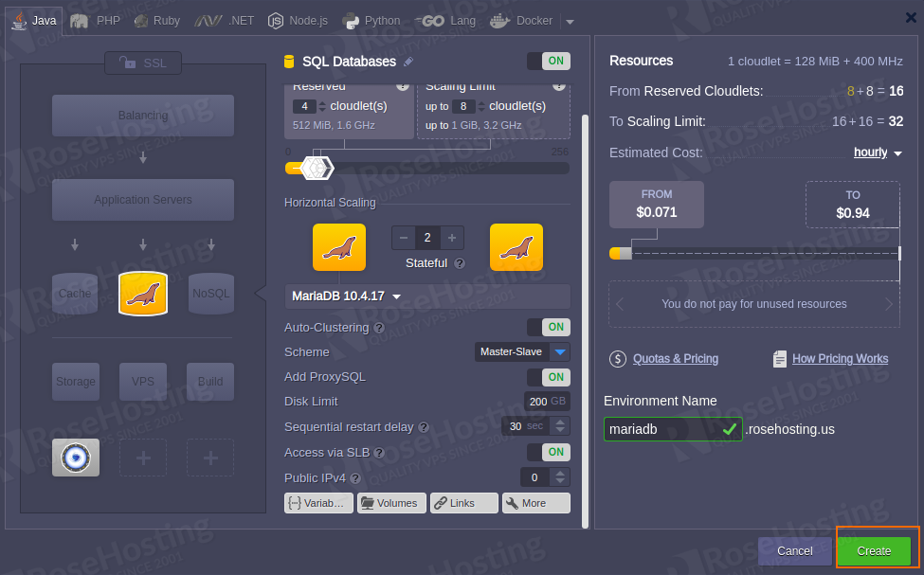Image resolution: width=924 pixels, height=575 pixels.
Task: Open the Master-Slave scheme dropdown
Action: [523, 352]
